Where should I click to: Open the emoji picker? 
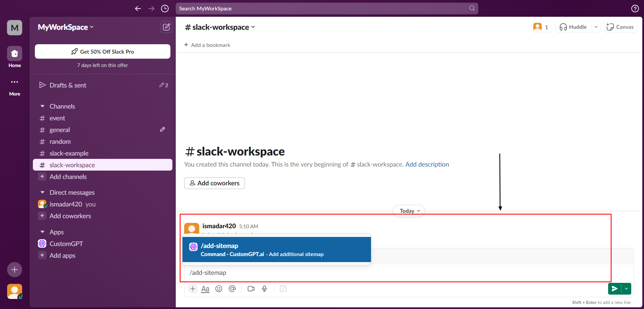tap(219, 289)
